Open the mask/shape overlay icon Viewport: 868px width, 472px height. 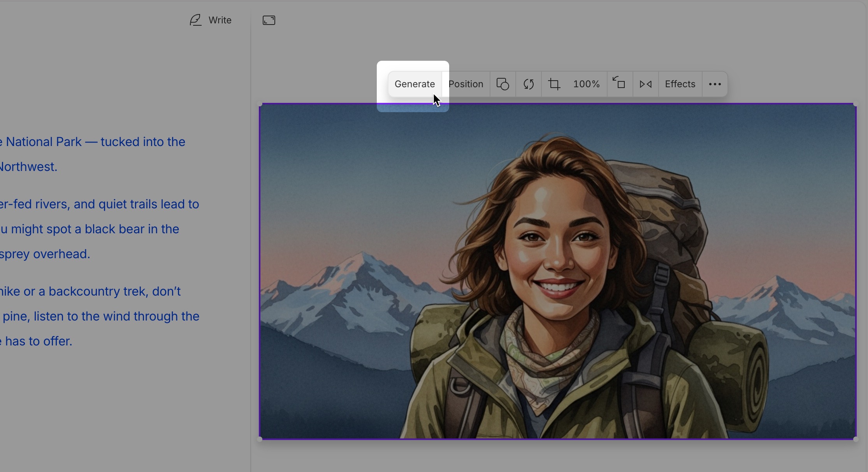(x=503, y=84)
